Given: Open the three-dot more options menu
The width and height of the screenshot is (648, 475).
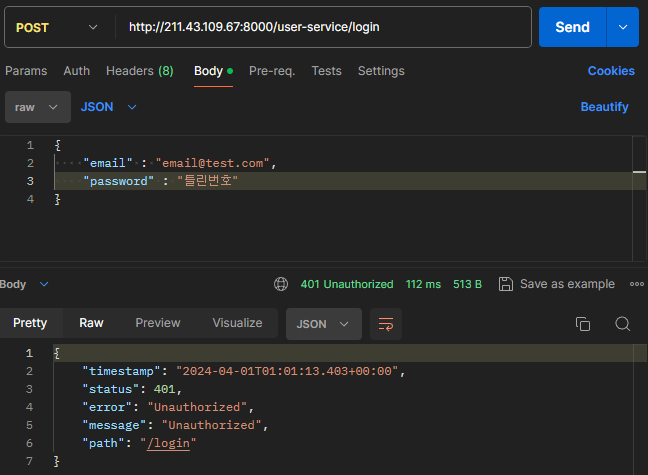Looking at the screenshot, I should point(637,284).
